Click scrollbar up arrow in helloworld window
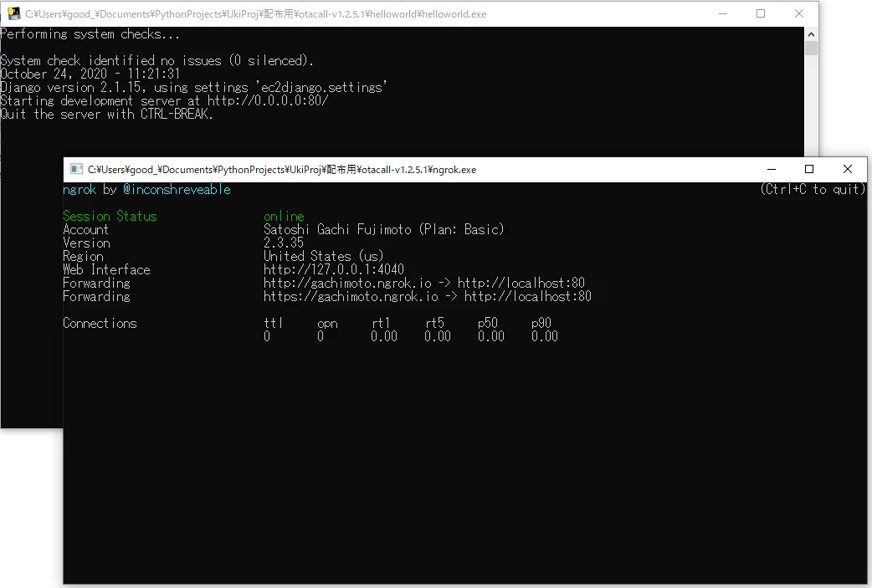Viewport: 872px width, 588px height. coord(812,34)
